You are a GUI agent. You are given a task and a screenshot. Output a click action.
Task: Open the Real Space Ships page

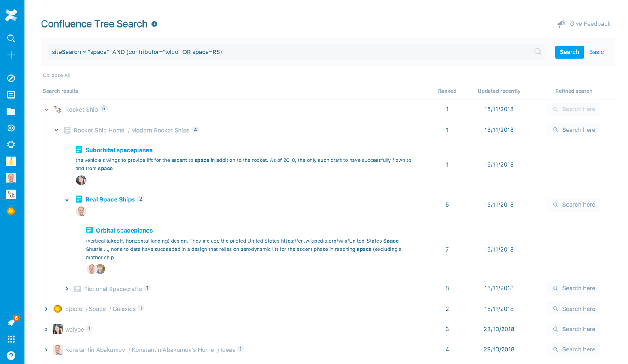[x=110, y=199]
